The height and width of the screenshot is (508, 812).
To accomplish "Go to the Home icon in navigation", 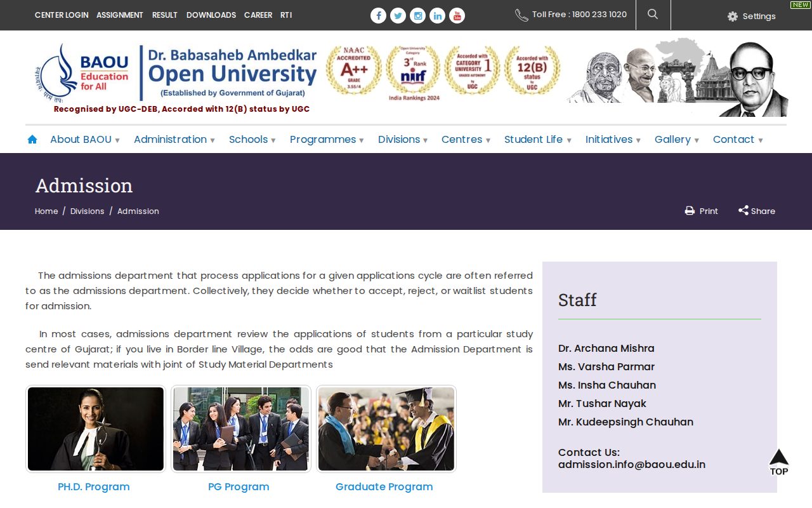I will coord(32,139).
